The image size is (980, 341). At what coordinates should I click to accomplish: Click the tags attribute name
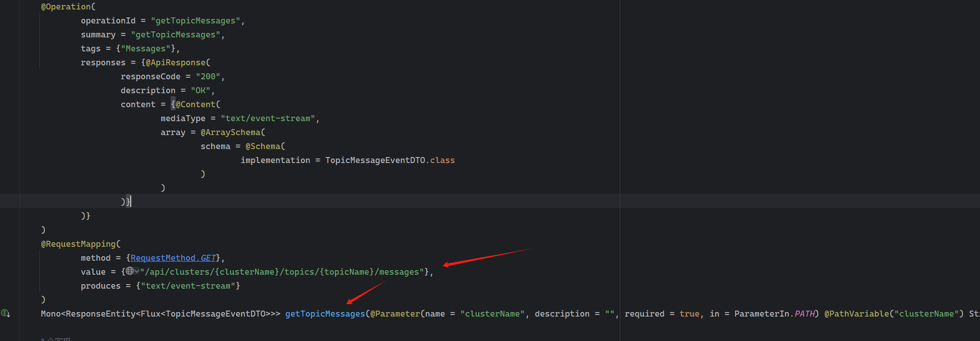click(x=91, y=48)
